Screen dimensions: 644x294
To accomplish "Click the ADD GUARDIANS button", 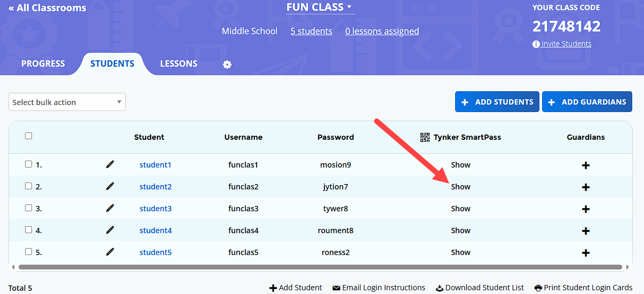I will pos(587,102).
